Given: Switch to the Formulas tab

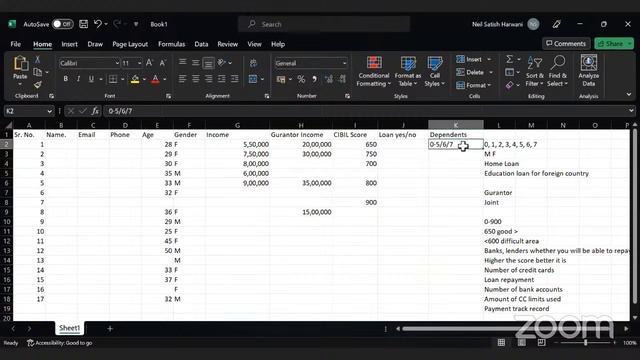Looking at the screenshot, I should point(171,44).
